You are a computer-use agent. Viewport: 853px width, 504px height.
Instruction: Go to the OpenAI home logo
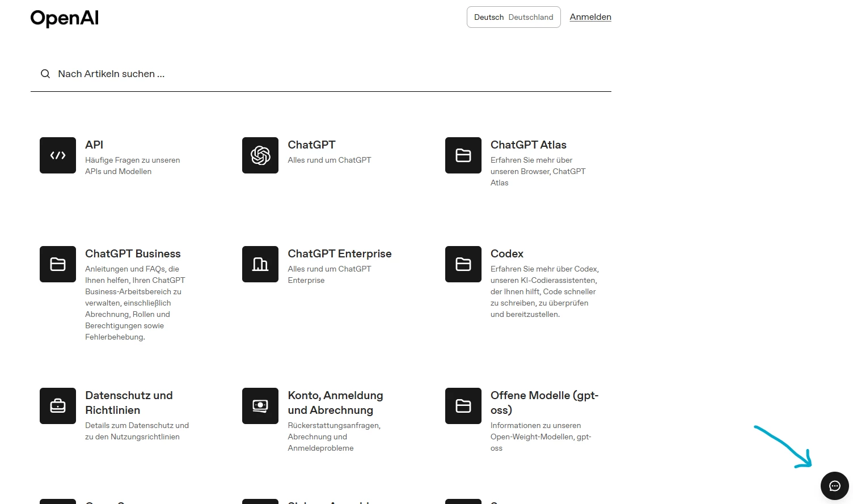(x=65, y=18)
